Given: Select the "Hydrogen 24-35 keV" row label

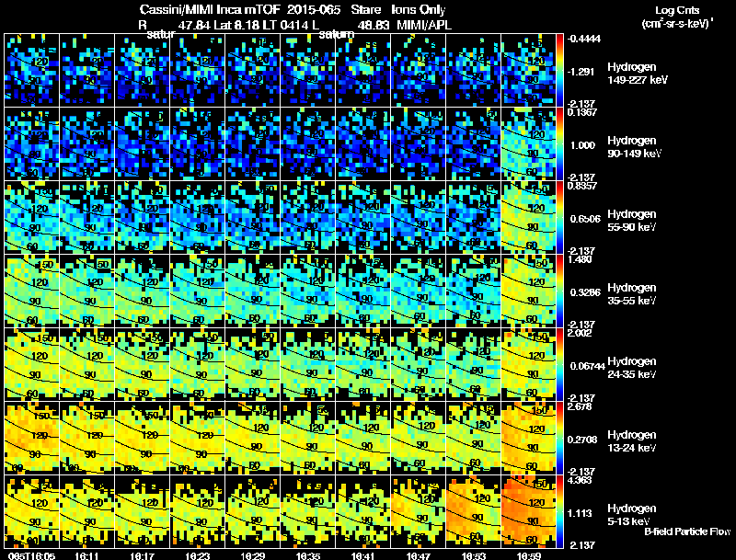Looking at the screenshot, I should point(632,368).
